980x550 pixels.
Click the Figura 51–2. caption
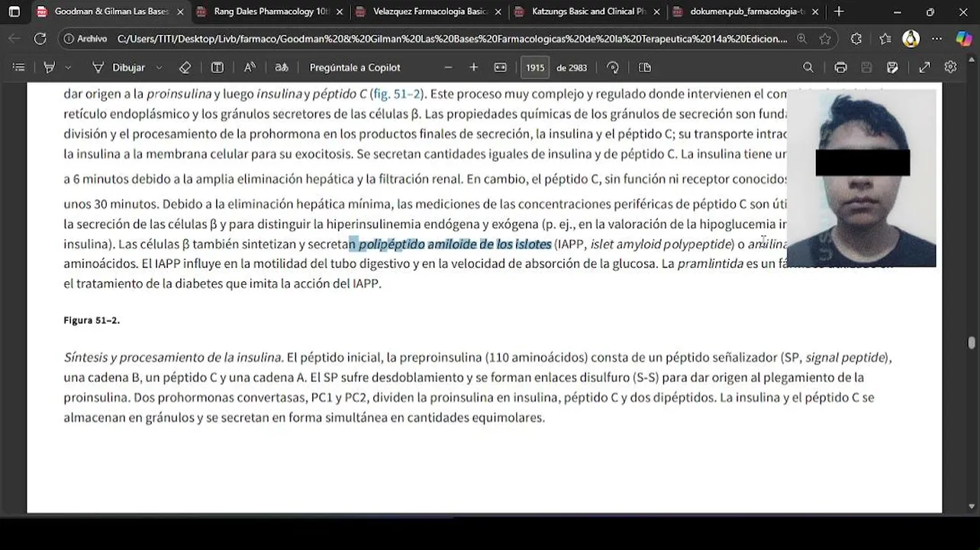[x=92, y=321]
